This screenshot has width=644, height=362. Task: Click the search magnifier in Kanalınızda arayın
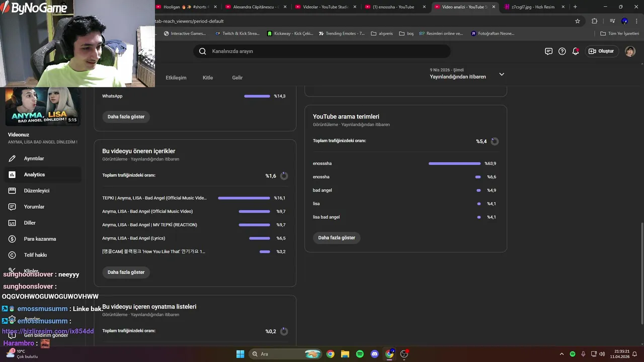[x=202, y=51]
